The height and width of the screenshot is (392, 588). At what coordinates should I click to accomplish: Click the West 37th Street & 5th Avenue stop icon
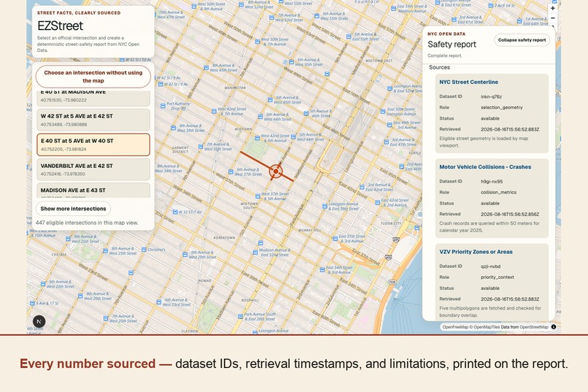pyautogui.click(x=258, y=196)
